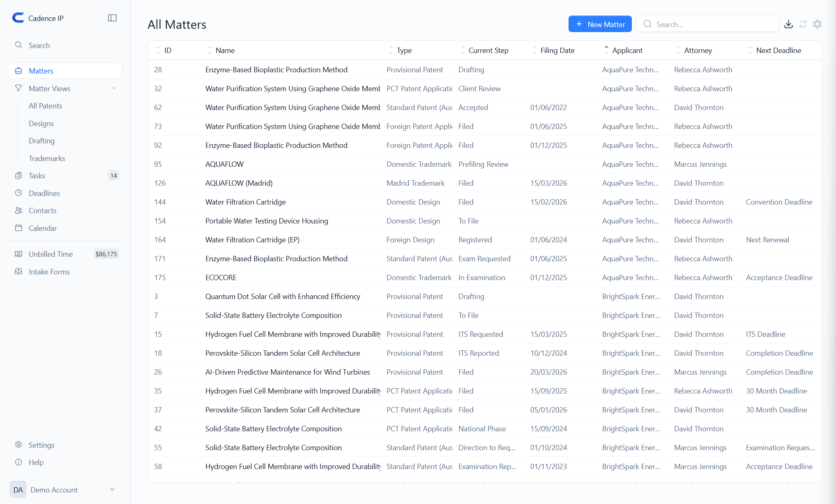The height and width of the screenshot is (504, 836).
Task: Open Portable Water Testing Device Housing row
Action: point(485,221)
